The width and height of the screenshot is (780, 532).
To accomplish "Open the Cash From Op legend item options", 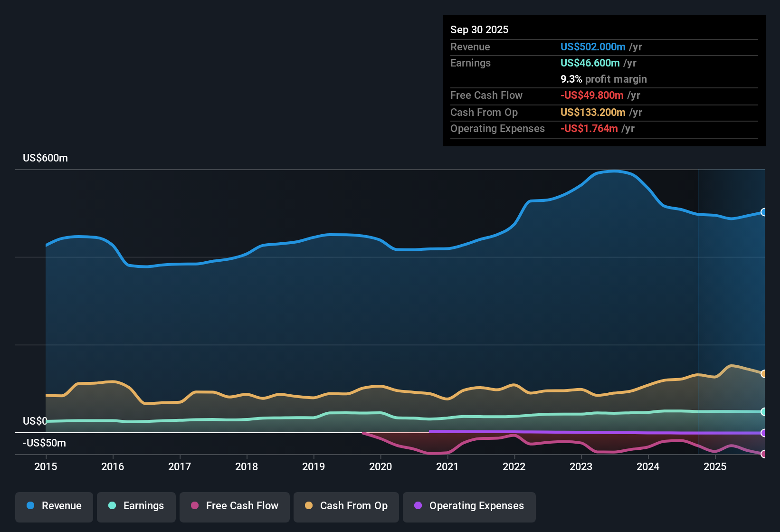I will (346, 506).
